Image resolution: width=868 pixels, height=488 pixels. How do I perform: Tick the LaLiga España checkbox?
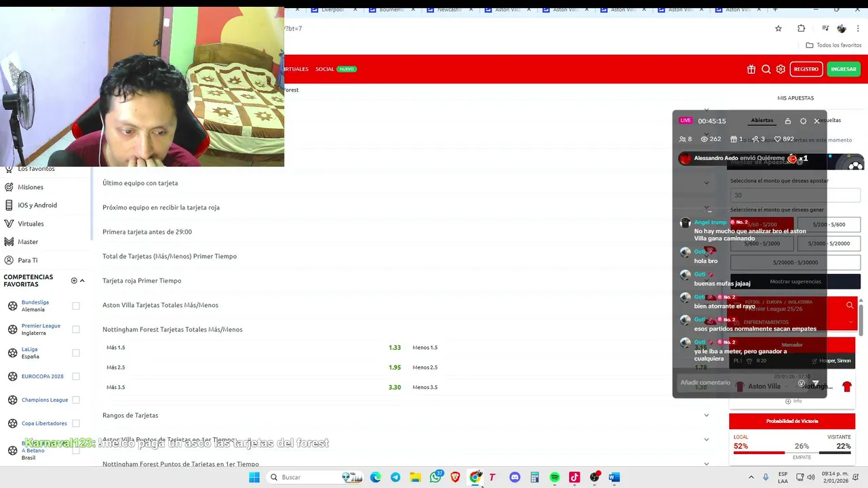pos(76,352)
